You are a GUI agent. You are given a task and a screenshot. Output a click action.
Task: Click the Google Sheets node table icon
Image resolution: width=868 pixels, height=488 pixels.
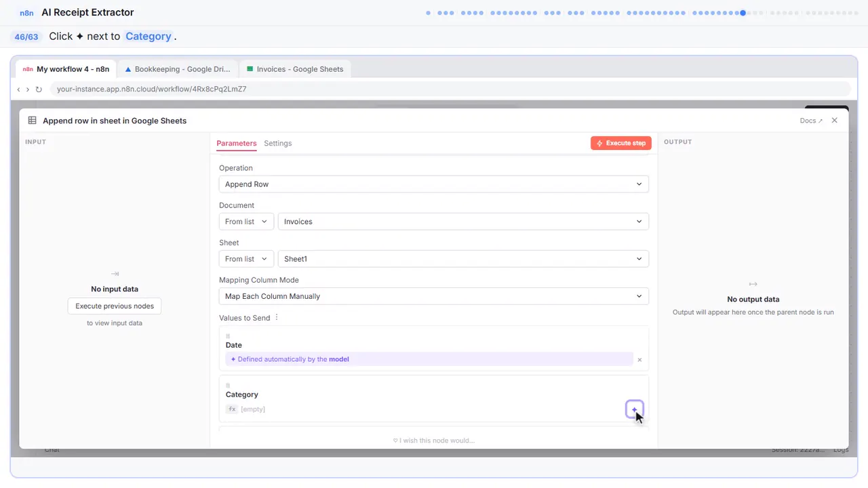[x=32, y=121]
